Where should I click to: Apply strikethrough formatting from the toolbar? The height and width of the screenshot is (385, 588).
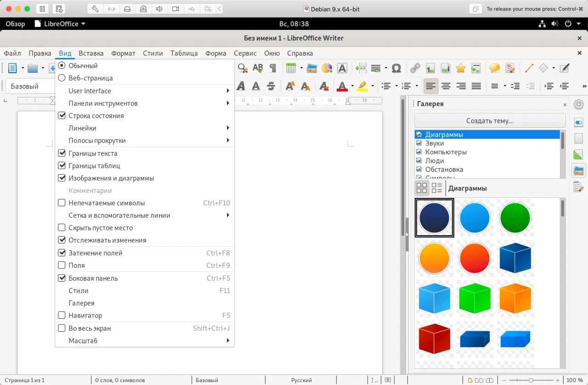tap(271, 86)
